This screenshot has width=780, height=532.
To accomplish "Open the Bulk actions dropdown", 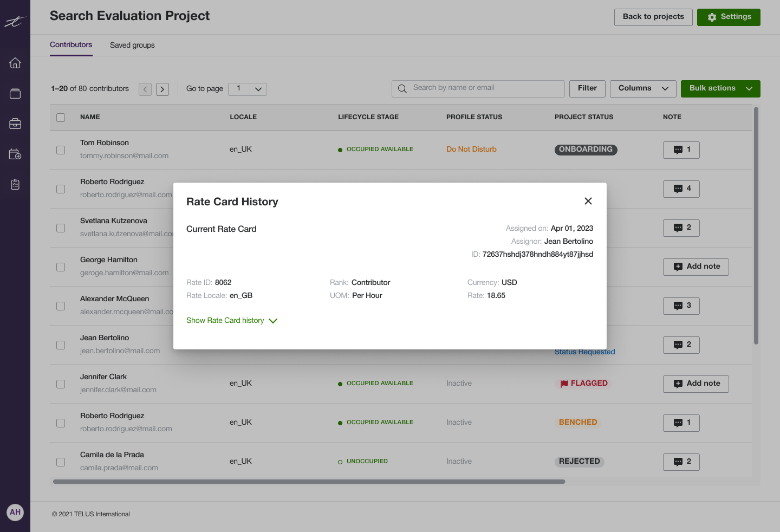I will tap(720, 88).
